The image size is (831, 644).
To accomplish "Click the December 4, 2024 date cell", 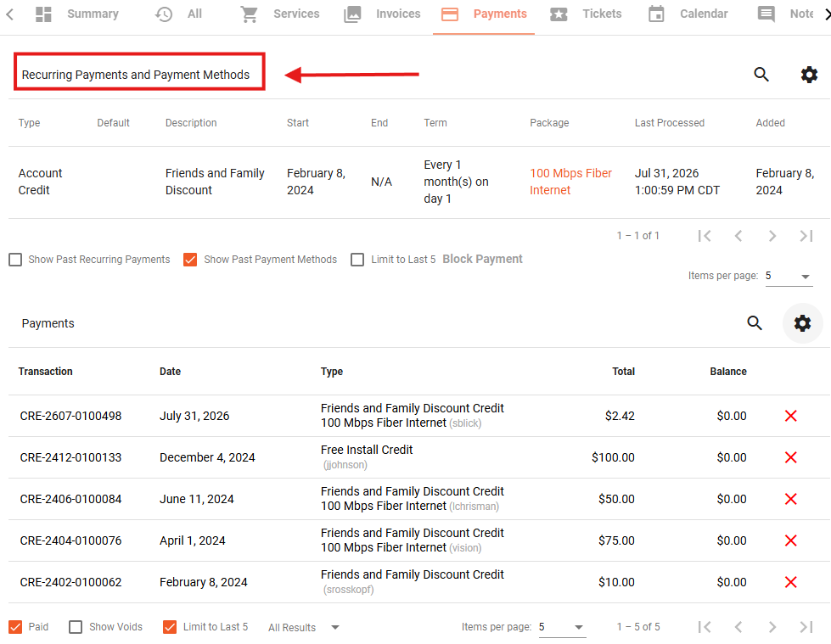I will (x=207, y=457).
